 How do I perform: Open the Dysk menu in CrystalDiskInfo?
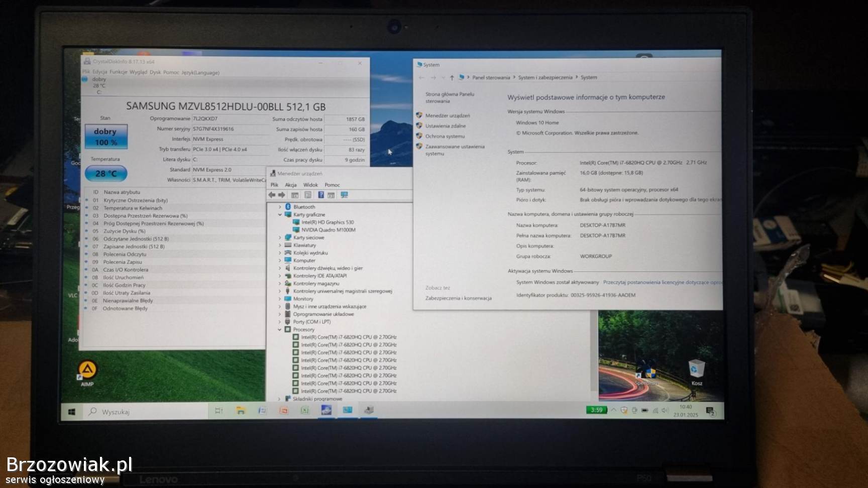155,72
